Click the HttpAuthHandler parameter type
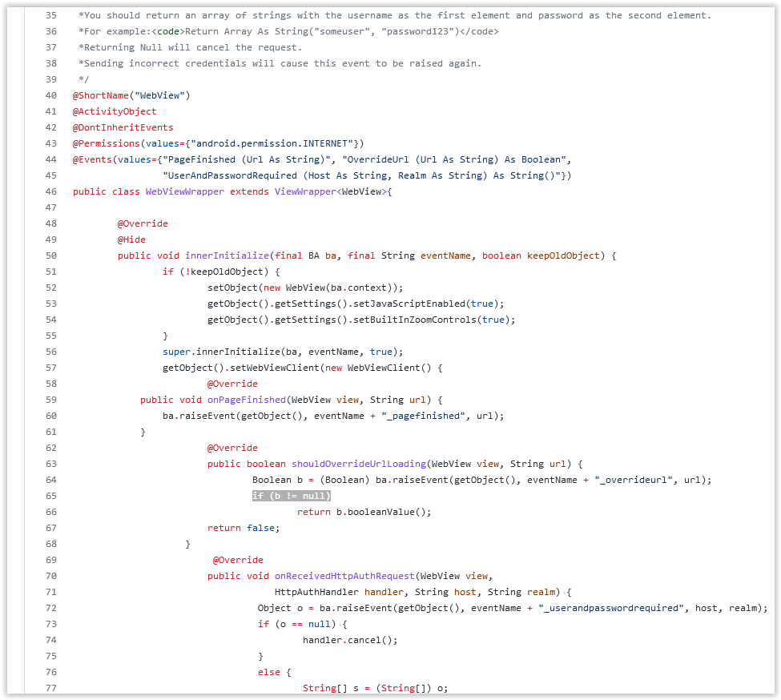The image size is (781, 700). [316, 592]
